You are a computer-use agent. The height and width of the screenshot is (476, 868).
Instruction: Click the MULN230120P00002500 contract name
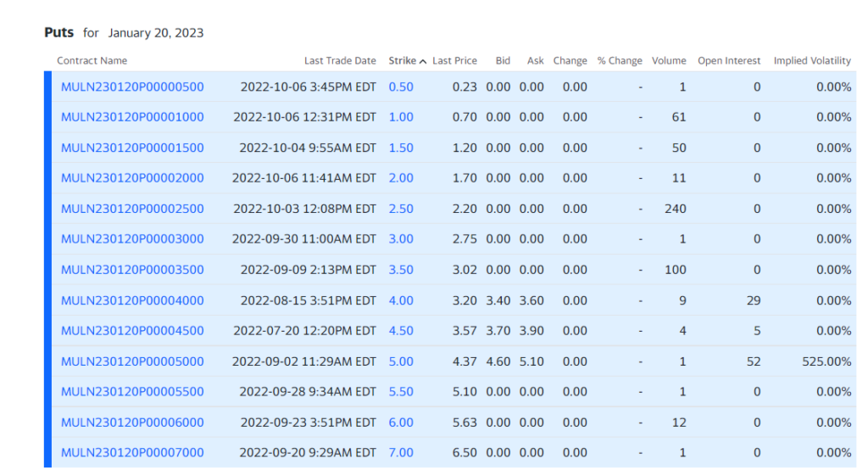pyautogui.click(x=132, y=209)
